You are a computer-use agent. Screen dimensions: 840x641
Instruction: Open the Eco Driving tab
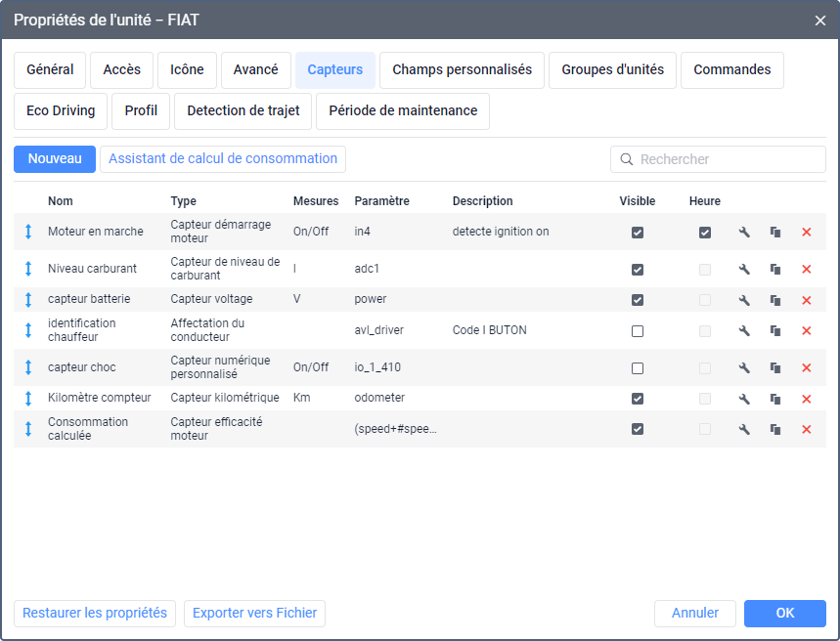(61, 111)
